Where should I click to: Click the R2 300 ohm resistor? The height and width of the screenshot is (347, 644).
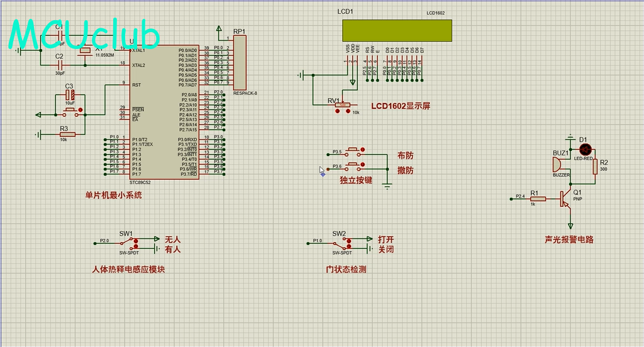595,168
